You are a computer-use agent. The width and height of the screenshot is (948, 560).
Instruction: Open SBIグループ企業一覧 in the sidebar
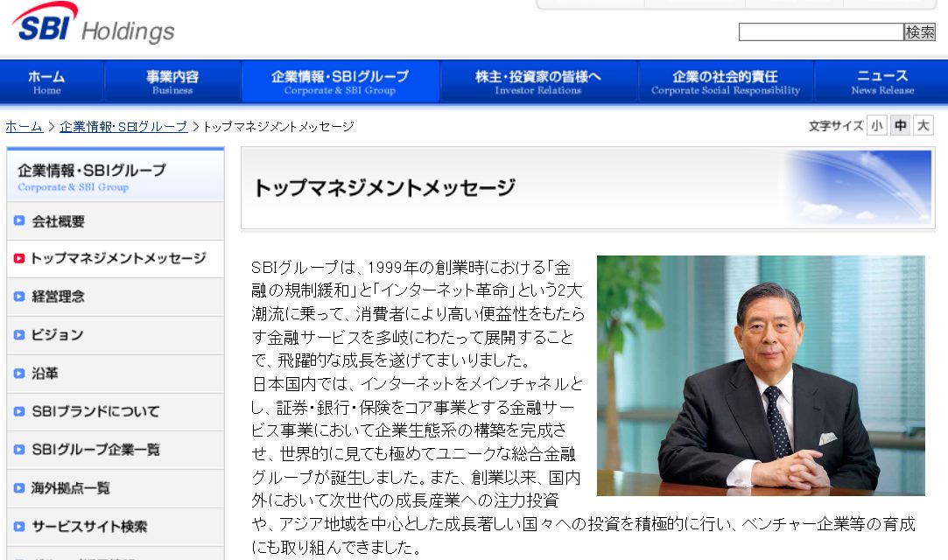(115, 450)
